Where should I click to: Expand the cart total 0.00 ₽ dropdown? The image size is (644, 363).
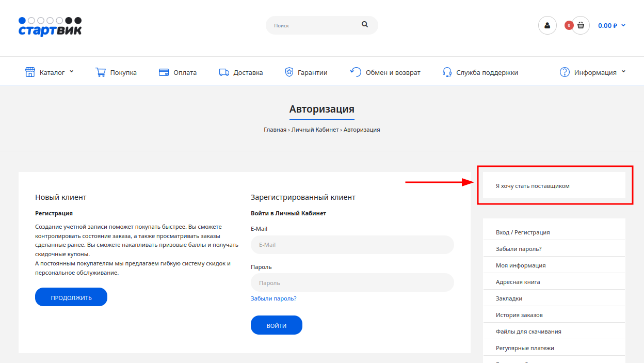click(611, 25)
